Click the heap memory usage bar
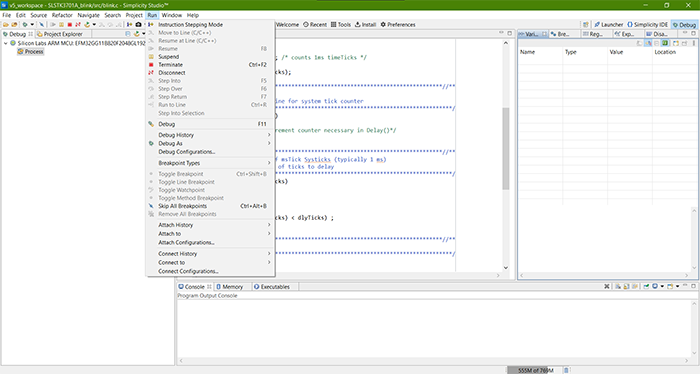The image size is (700, 374). tap(534, 370)
